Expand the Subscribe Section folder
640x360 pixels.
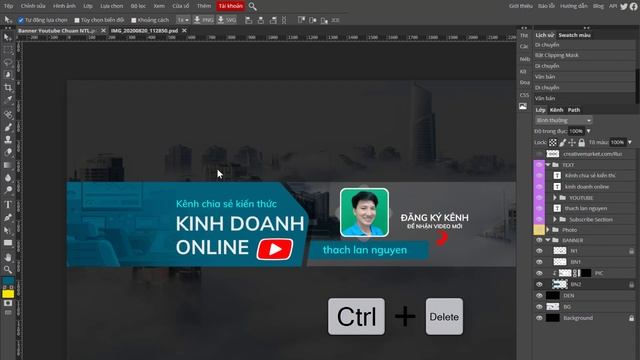[x=555, y=220]
